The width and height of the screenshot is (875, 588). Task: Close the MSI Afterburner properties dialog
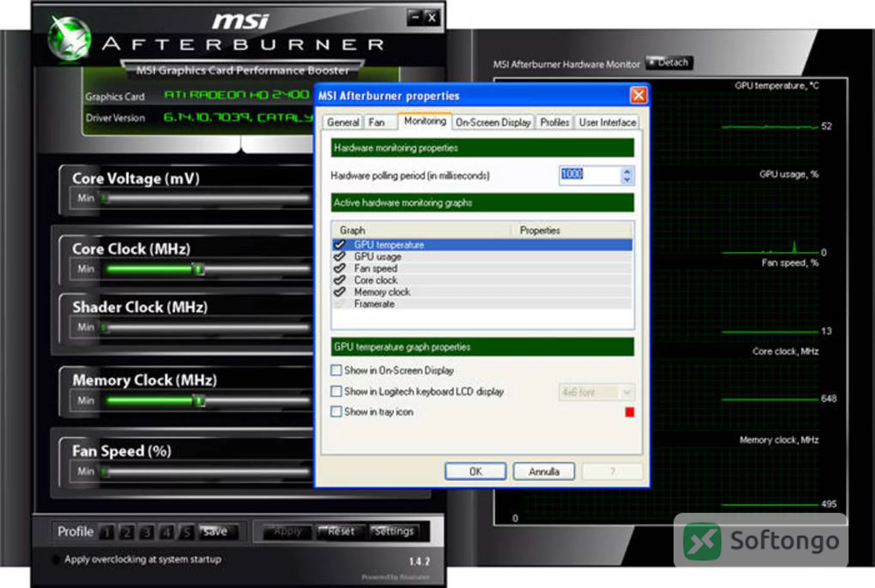point(638,95)
